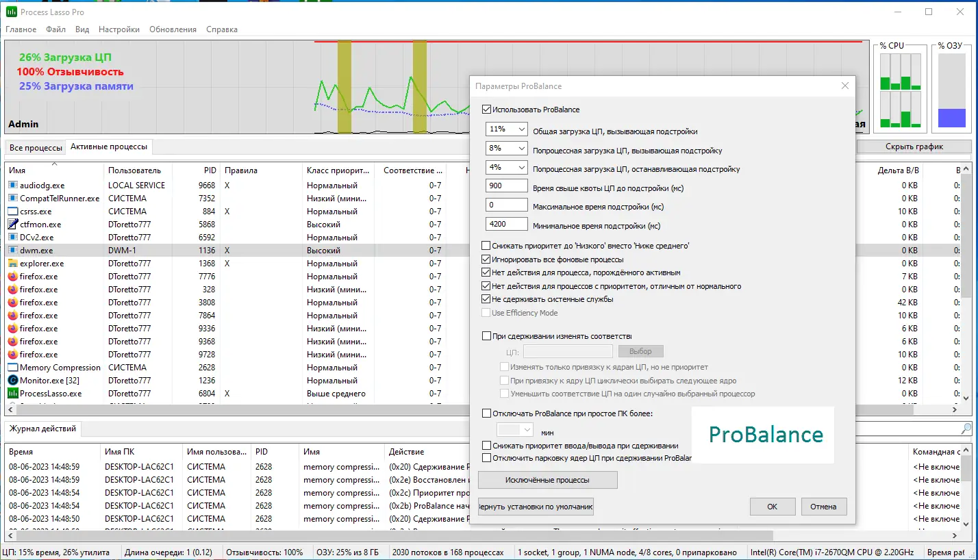Toggle Игнорировать все фоновые процессы checkbox
978x560 pixels.
coord(486,259)
